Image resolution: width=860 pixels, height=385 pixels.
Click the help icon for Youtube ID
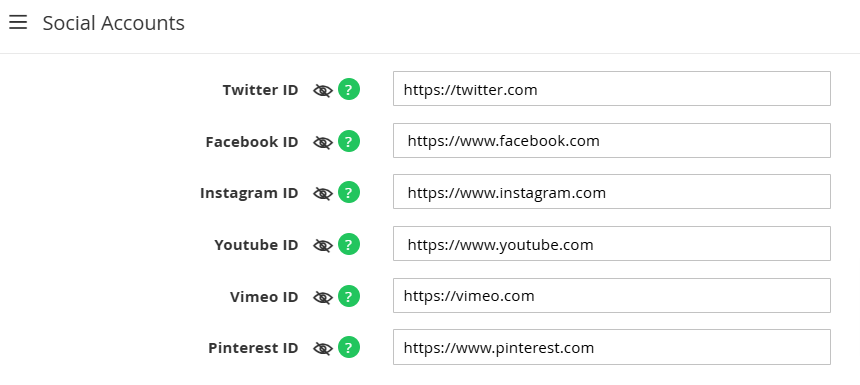point(349,244)
